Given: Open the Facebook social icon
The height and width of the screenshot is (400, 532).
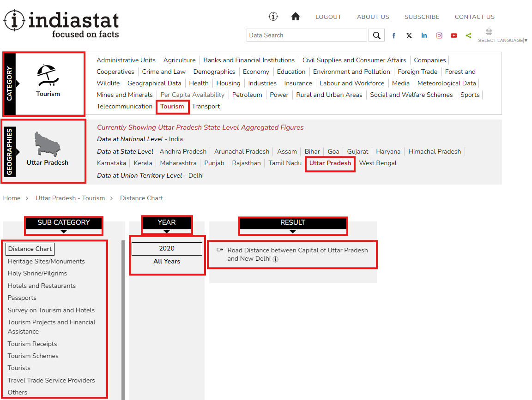Looking at the screenshot, I should [x=394, y=36].
